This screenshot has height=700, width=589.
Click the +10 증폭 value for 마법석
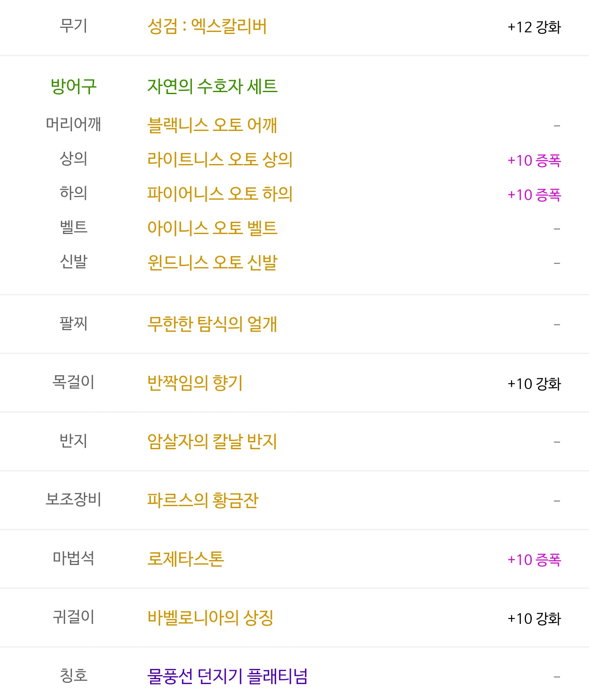(x=534, y=560)
